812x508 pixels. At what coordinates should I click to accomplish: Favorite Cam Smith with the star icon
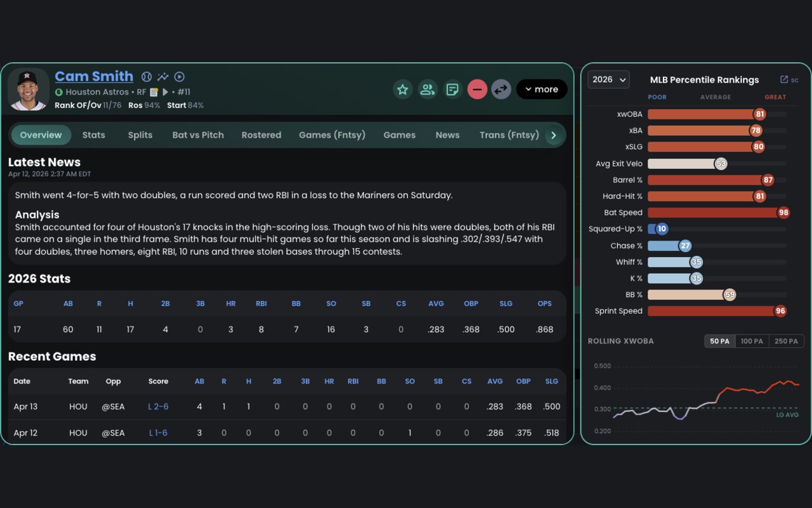(403, 90)
